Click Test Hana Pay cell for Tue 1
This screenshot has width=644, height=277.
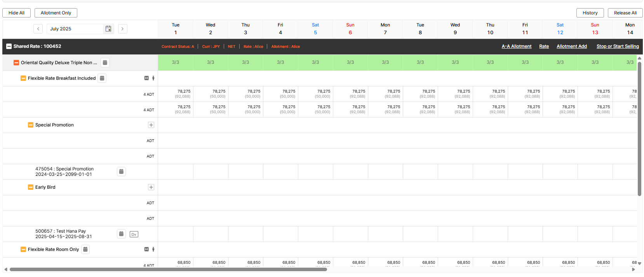[176, 234]
